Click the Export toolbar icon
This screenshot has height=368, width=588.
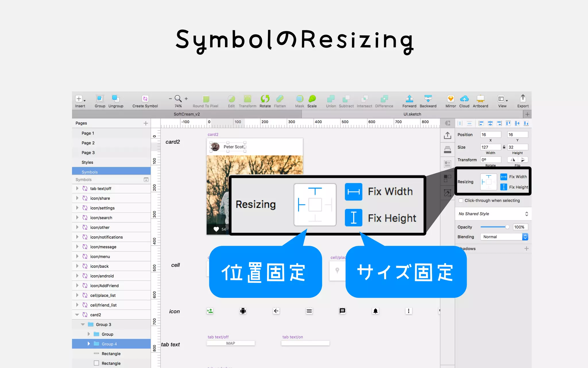tap(523, 98)
